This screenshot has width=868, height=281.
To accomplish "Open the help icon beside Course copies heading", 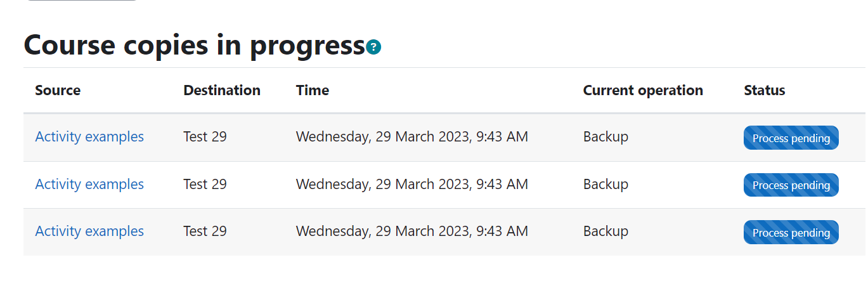I will pyautogui.click(x=373, y=47).
